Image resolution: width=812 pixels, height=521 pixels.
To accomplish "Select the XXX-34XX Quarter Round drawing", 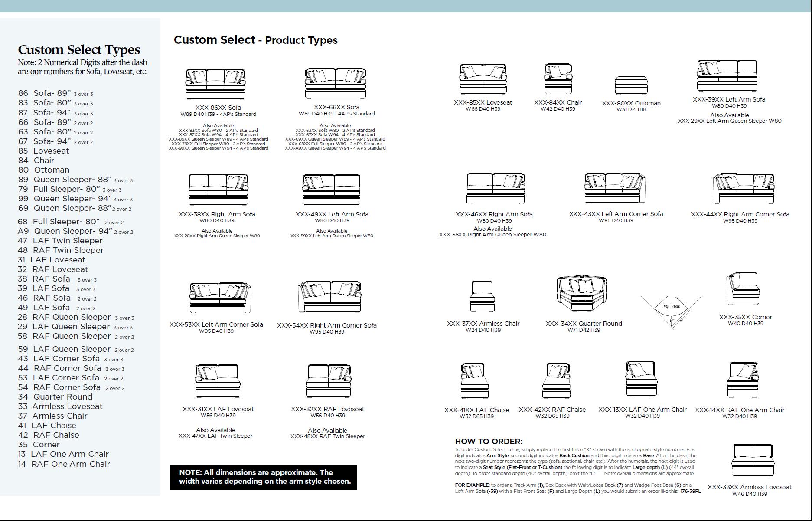I will point(583,294).
